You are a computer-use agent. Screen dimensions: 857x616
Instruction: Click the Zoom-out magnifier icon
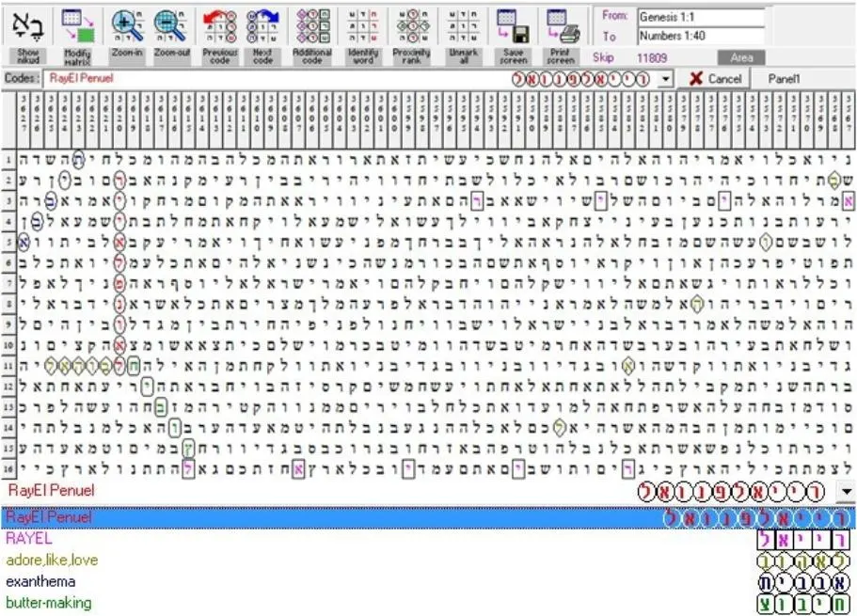[x=171, y=26]
